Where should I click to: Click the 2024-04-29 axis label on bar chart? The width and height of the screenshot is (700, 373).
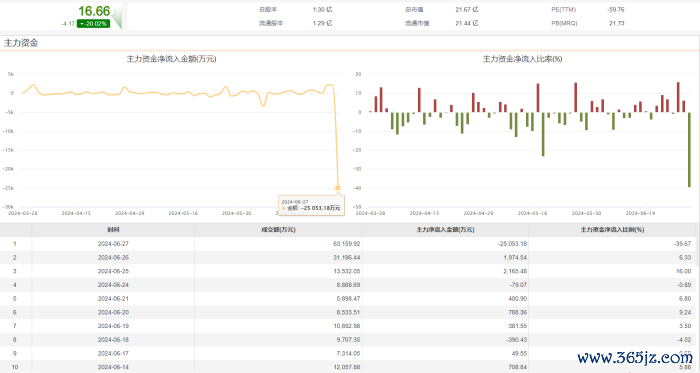coord(478,213)
